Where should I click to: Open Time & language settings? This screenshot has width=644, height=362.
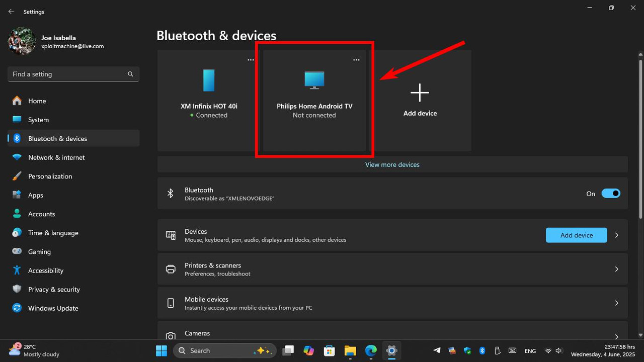[x=73, y=233]
